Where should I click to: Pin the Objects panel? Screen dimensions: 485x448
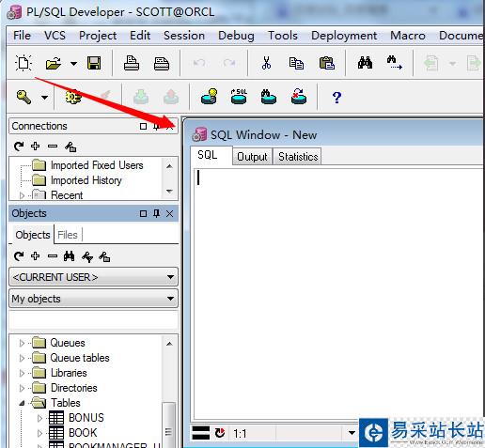(156, 213)
